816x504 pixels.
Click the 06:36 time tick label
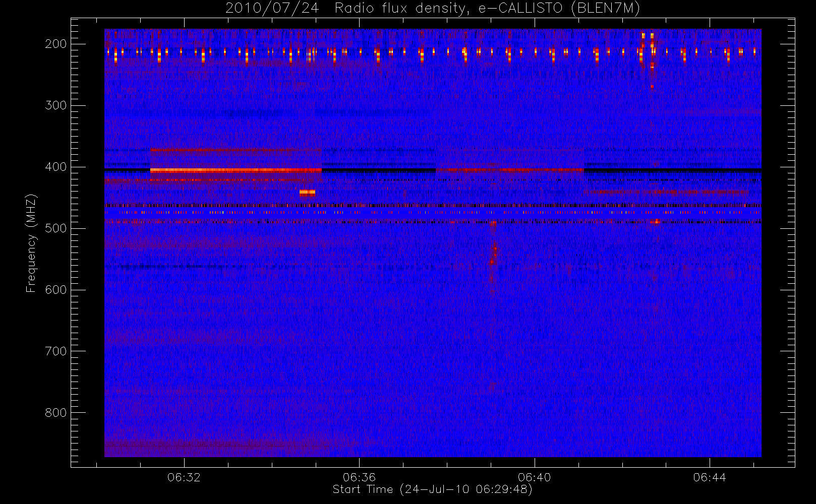[x=359, y=477]
